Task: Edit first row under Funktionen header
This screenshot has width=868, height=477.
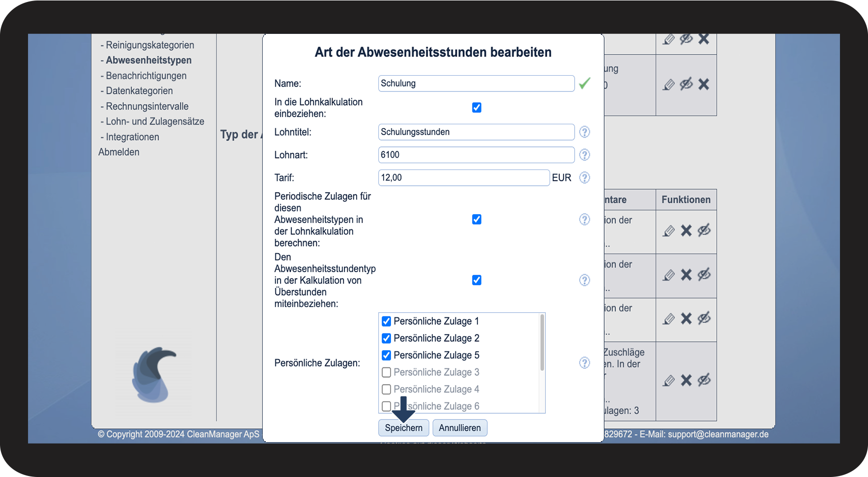Action: 669,231
